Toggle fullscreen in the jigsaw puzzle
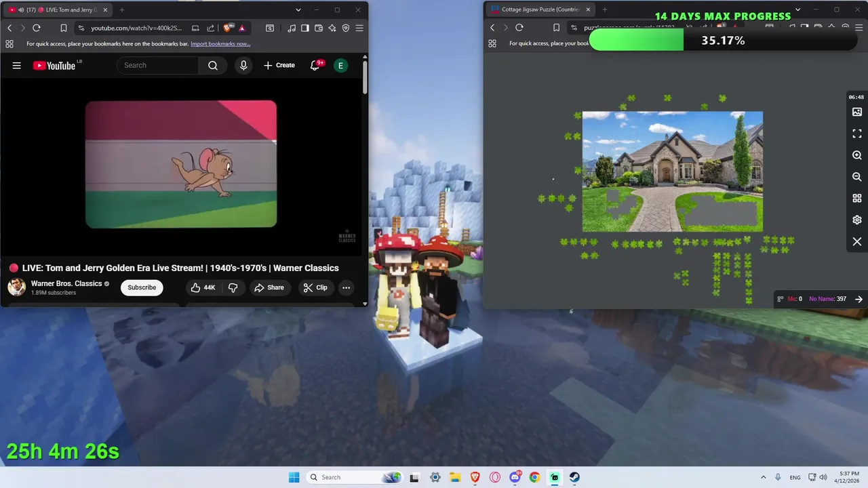 (857, 134)
